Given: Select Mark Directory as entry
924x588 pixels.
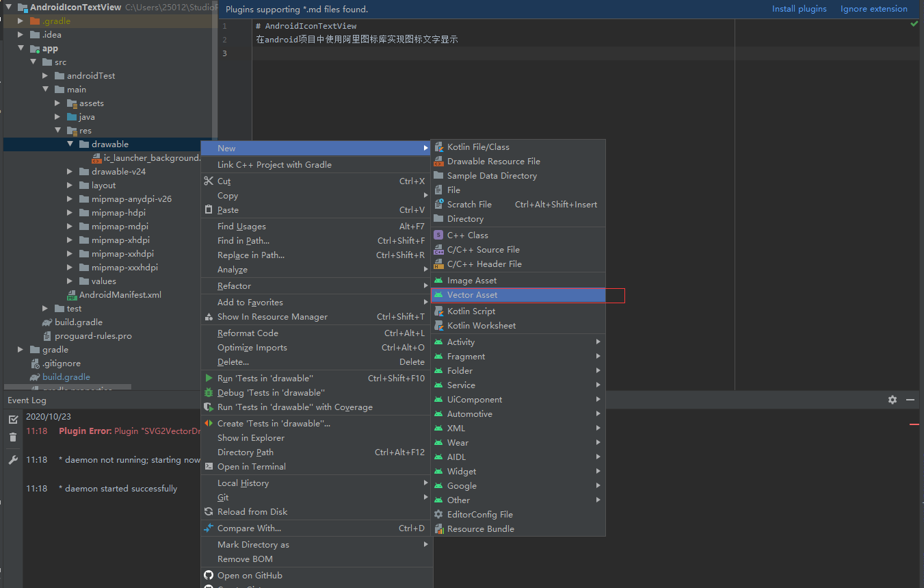Looking at the screenshot, I should (x=316, y=545).
